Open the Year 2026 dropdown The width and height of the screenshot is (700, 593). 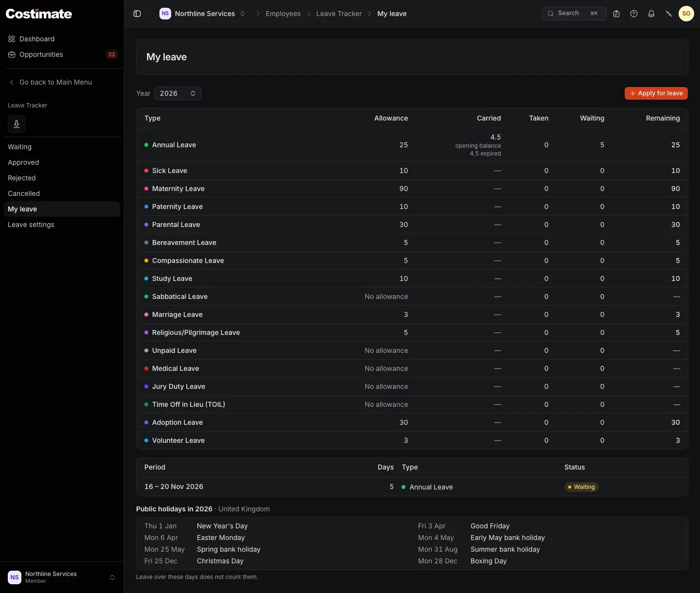[x=178, y=93]
